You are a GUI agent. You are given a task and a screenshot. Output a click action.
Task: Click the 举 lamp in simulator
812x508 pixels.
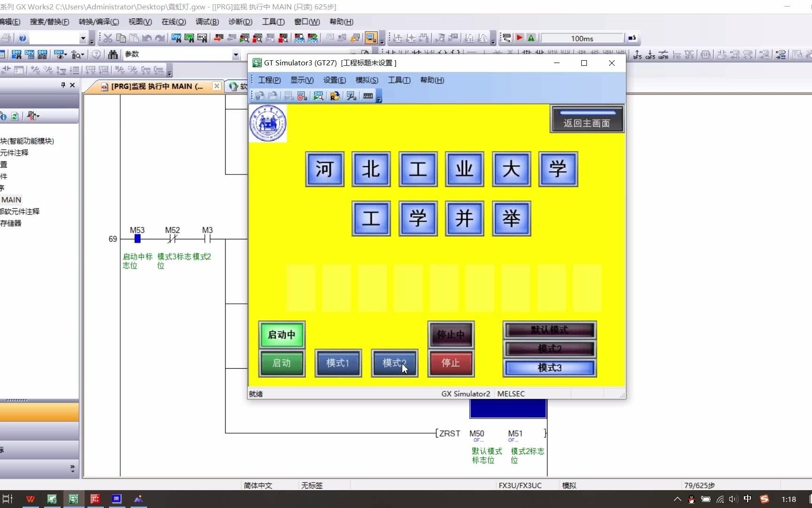(511, 218)
